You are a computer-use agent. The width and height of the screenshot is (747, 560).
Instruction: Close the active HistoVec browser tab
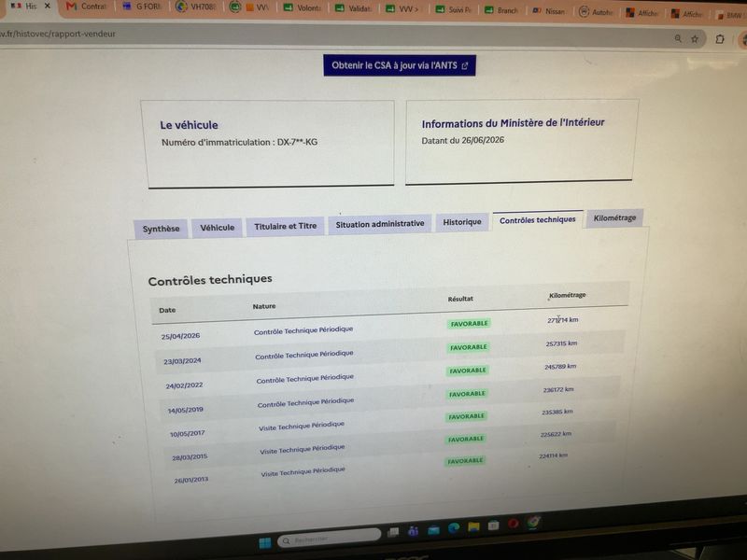48,6
